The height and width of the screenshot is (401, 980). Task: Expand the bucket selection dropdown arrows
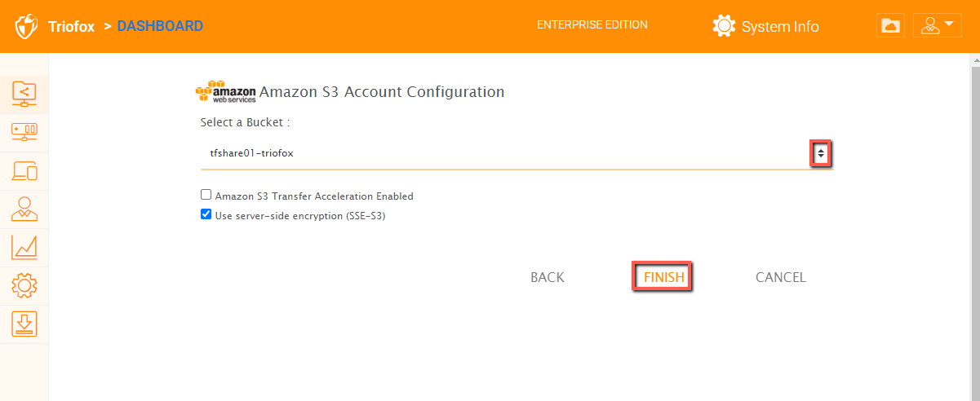pos(821,152)
